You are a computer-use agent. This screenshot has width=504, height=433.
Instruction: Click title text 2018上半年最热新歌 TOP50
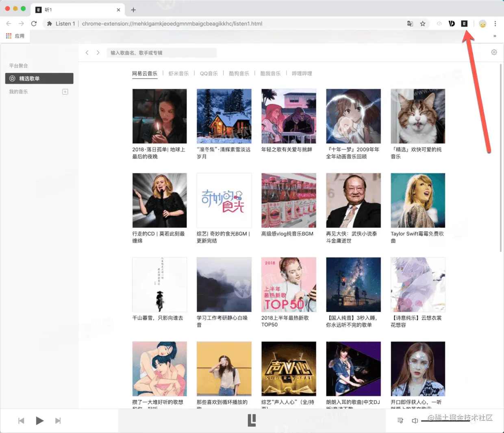[x=285, y=321]
